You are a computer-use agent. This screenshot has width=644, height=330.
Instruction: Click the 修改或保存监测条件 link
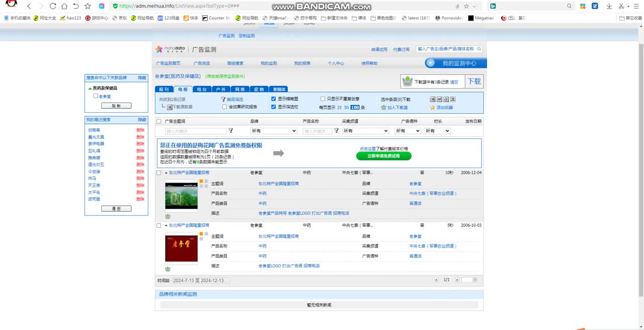tap(225, 76)
